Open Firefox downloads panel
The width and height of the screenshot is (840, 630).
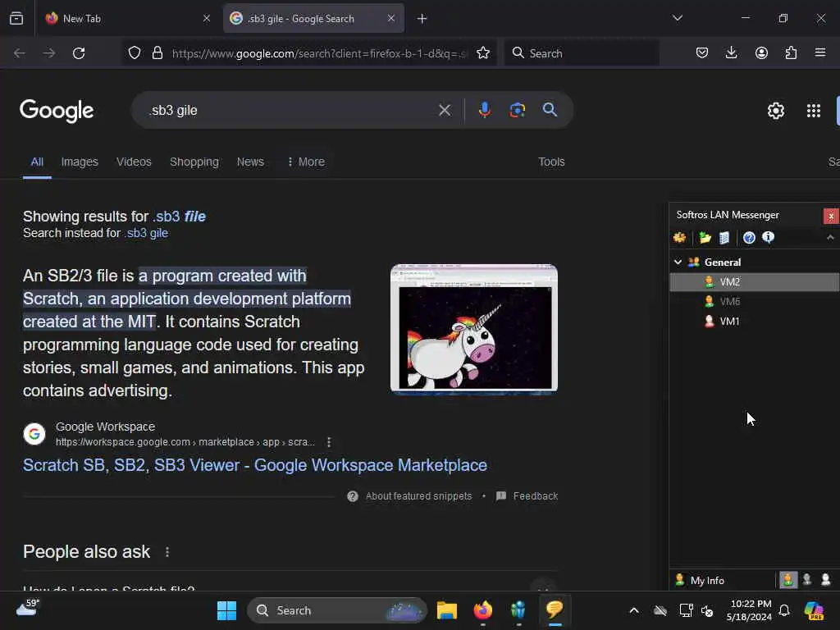point(731,52)
